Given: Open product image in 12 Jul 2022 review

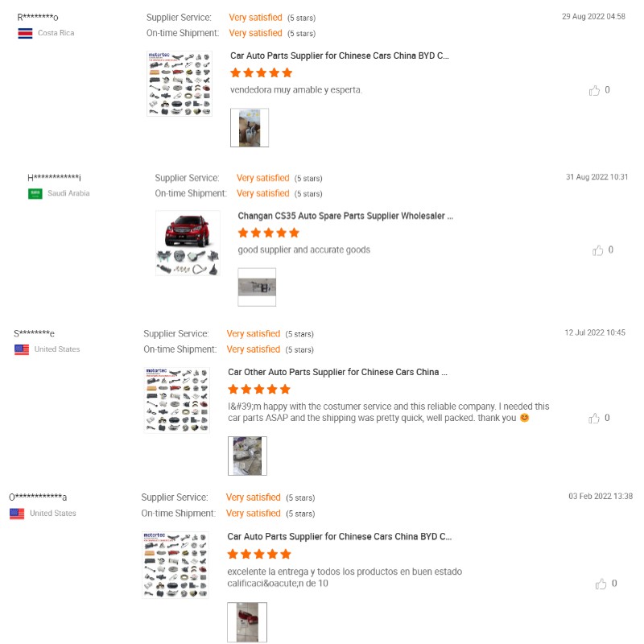Looking at the screenshot, I should pos(177,400).
